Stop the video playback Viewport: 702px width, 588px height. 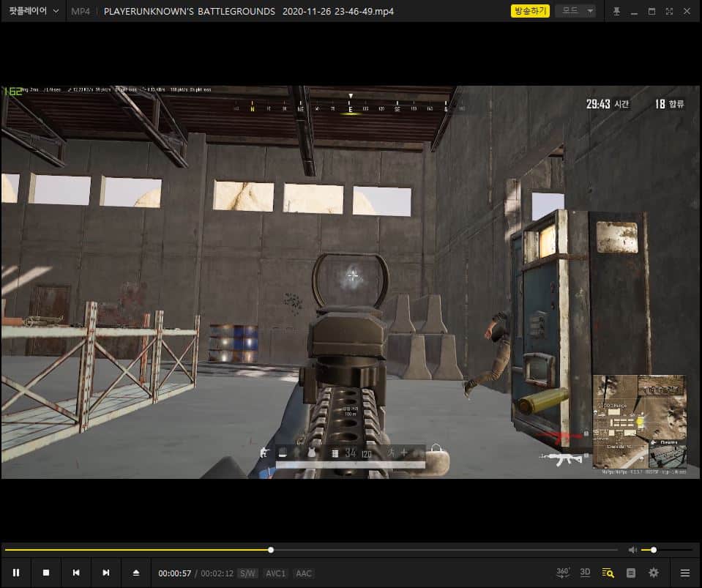45,573
